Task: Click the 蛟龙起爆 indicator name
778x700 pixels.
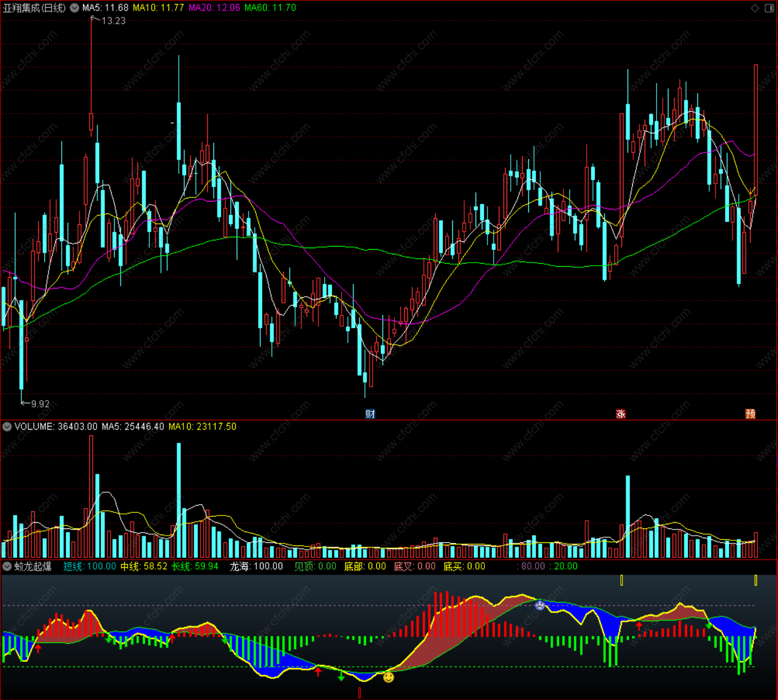Action: click(33, 566)
